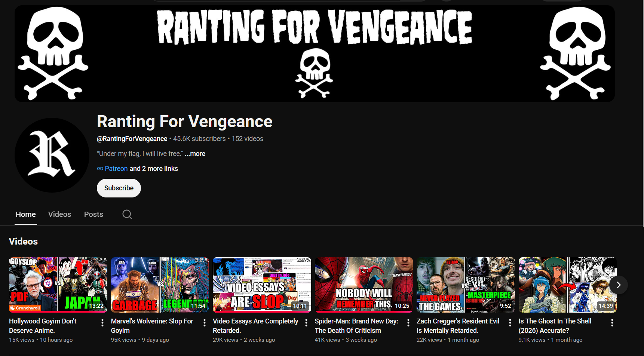Click '29K views • 2 weeks ago' text
The height and width of the screenshot is (356, 644).
tap(244, 340)
